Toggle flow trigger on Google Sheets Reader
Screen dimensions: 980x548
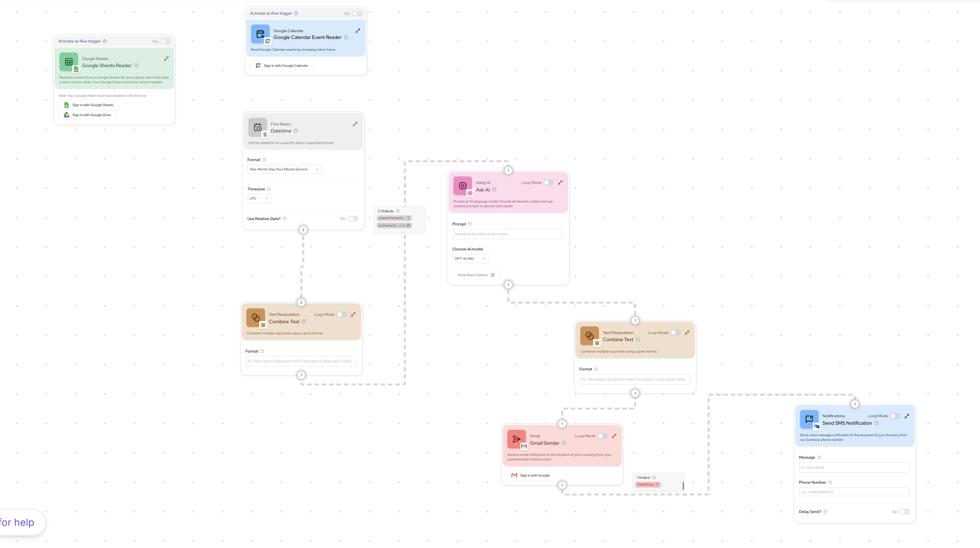165,41
